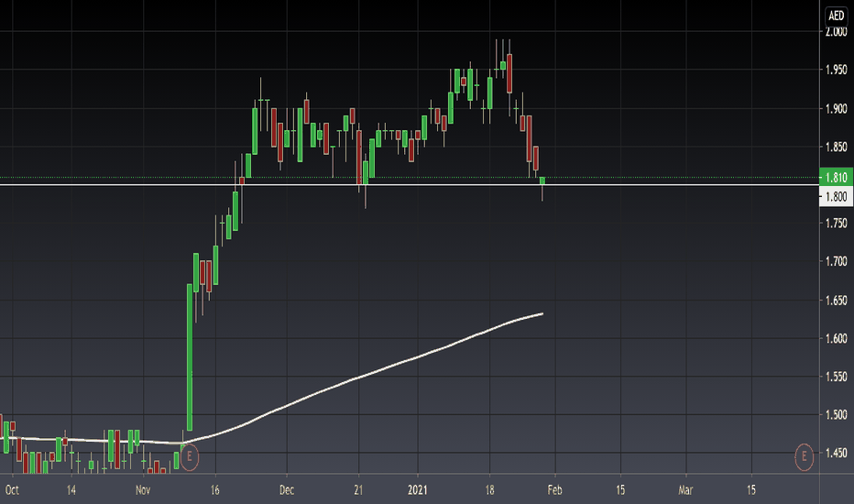The height and width of the screenshot is (504, 854).
Task: Click the Mar label on the time axis
Action: click(685, 490)
